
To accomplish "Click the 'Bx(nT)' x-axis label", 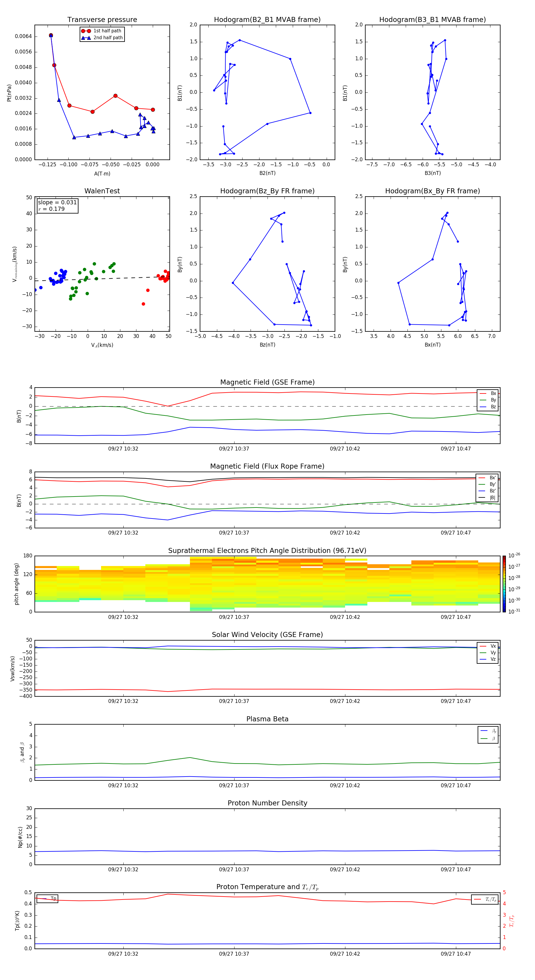I will pos(432,345).
